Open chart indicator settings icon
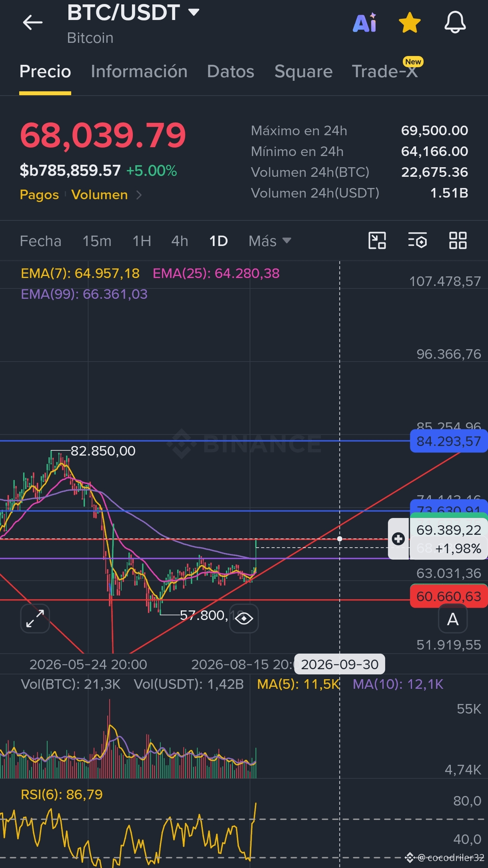Image resolution: width=488 pixels, height=868 pixels. click(418, 240)
